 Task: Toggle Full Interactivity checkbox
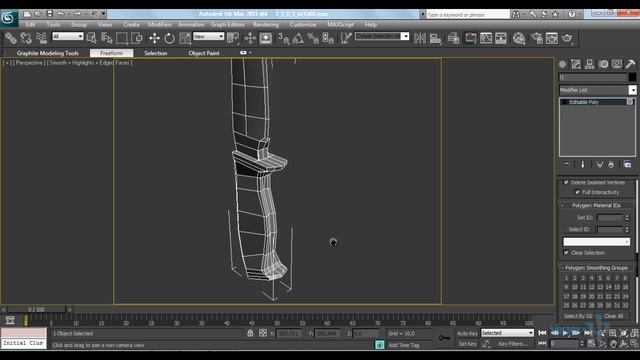tap(577, 192)
